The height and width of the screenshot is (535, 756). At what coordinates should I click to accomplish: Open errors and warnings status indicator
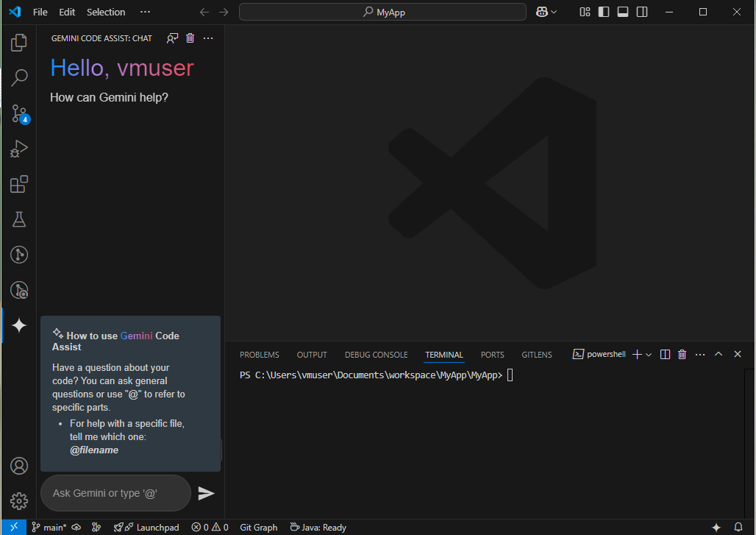(210, 528)
